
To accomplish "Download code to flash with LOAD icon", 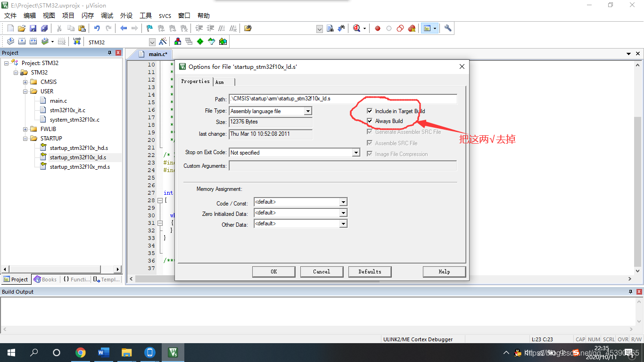I will 77,41.
